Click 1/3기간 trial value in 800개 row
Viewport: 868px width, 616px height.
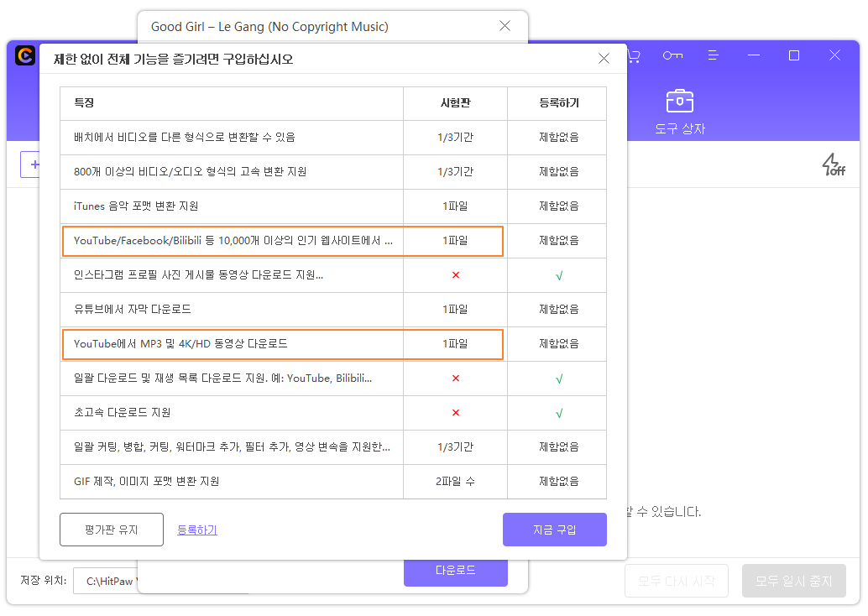pos(455,171)
